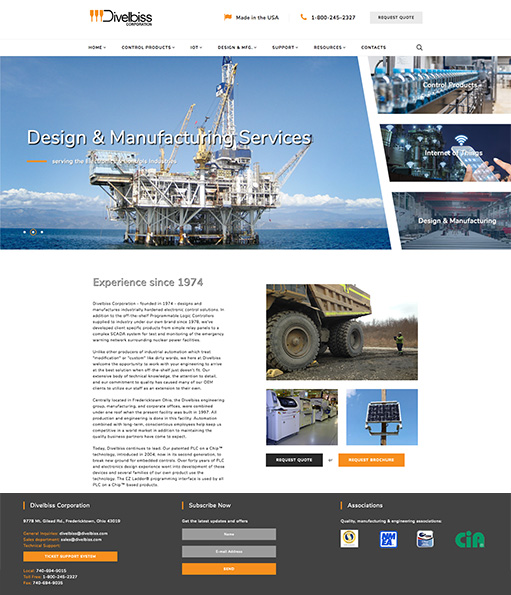This screenshot has width=511, height=595.
Task: Click the third association logo in footer
Action: coord(425,539)
